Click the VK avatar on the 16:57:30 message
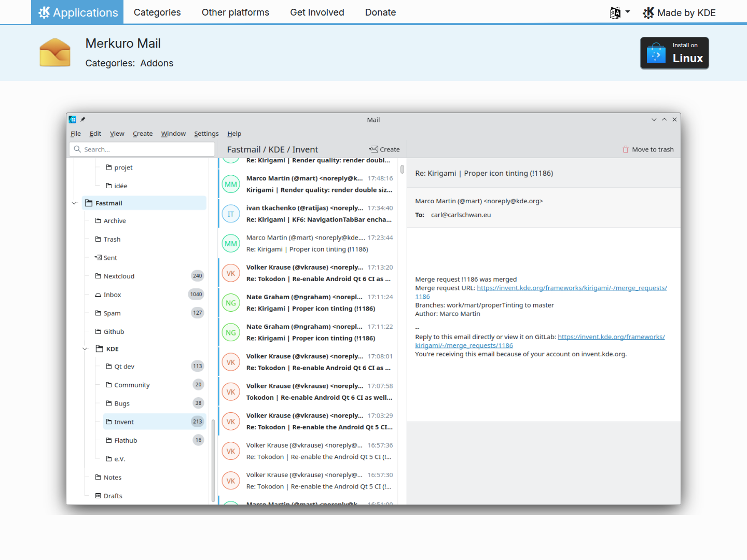747x560 pixels. click(231, 481)
